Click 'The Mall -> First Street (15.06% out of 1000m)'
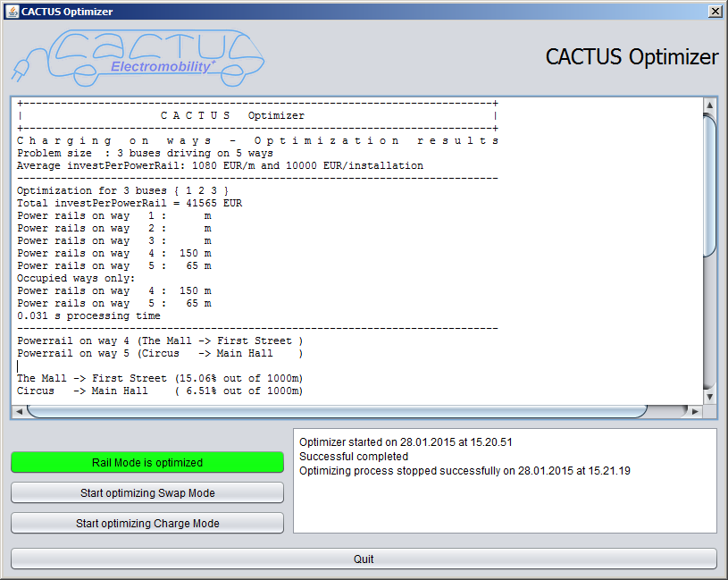 pyautogui.click(x=160, y=378)
